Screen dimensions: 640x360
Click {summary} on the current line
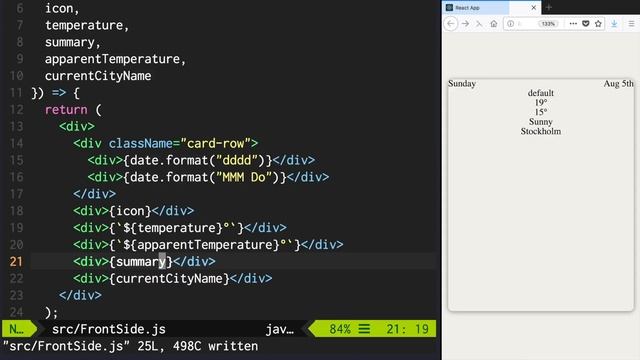(x=141, y=262)
